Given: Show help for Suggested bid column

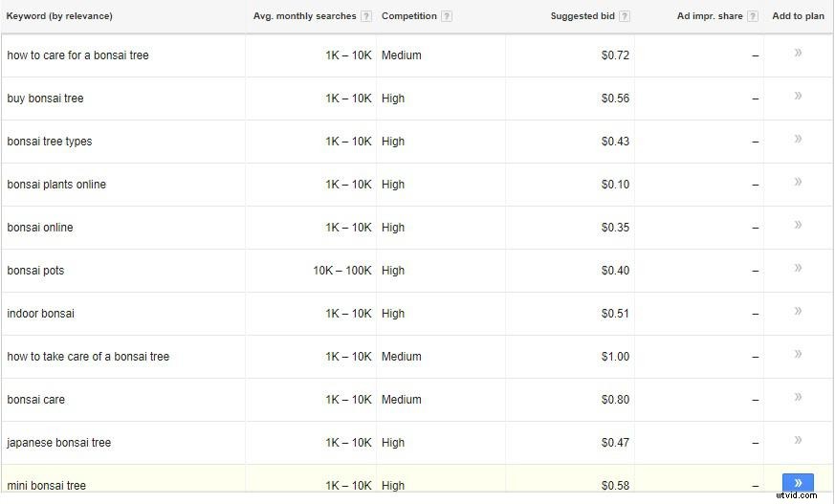Looking at the screenshot, I should point(625,16).
